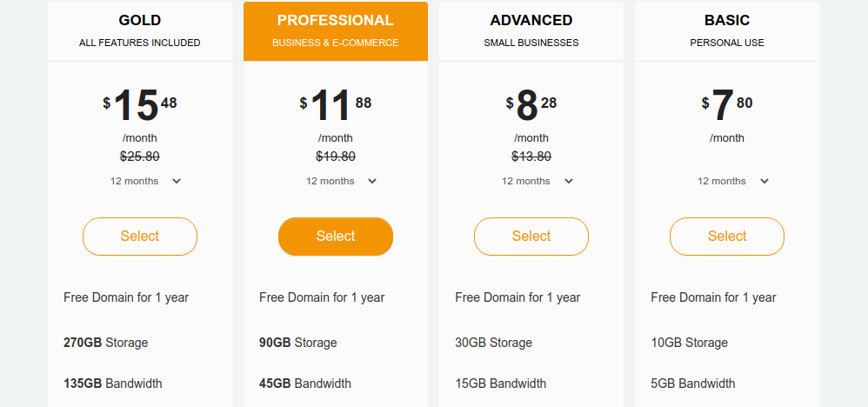Click the GOLD plan title

click(x=140, y=20)
